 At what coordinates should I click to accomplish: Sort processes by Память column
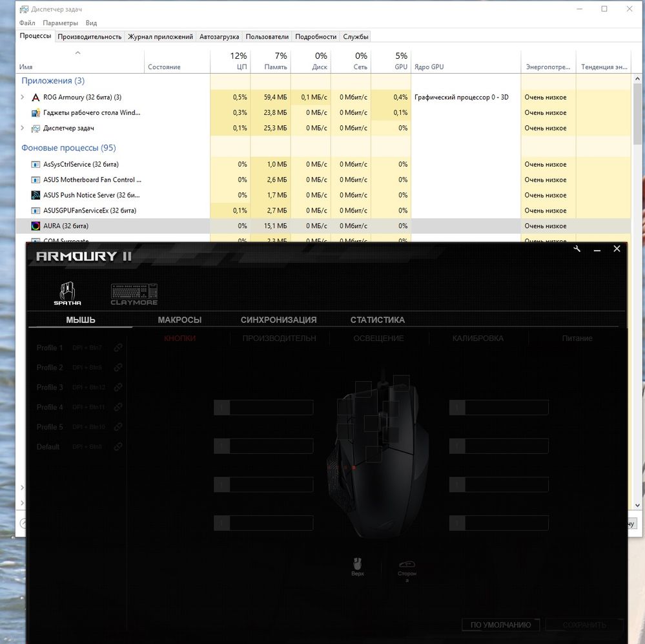[x=271, y=61]
